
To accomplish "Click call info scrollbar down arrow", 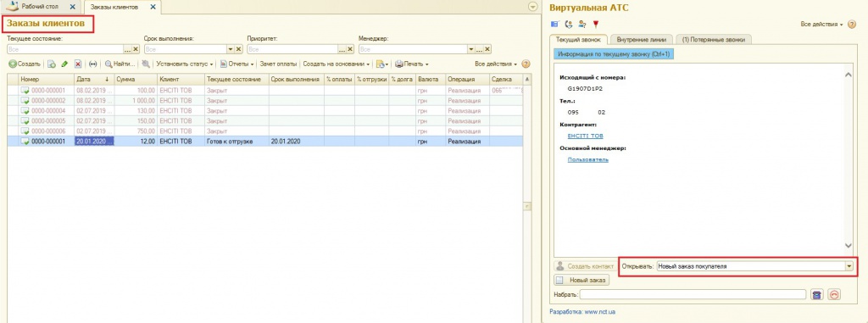I will 849,245.
